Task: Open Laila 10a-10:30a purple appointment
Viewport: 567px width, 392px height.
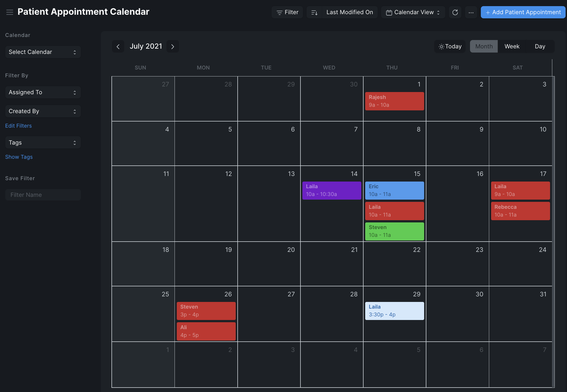Action: (x=332, y=190)
